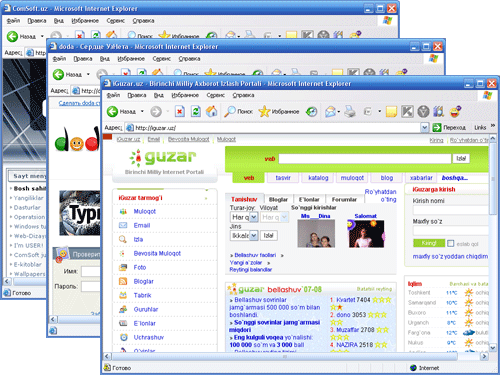The height and width of the screenshot is (375, 500).
Task: Open Guruhlar icon in iGuzar sidebar
Action: tap(123, 309)
